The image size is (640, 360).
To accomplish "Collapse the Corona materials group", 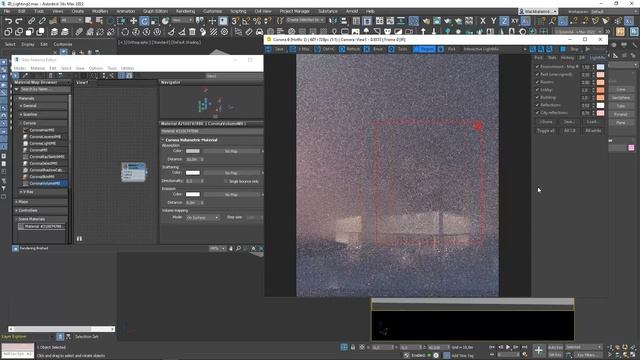I will tap(21, 123).
